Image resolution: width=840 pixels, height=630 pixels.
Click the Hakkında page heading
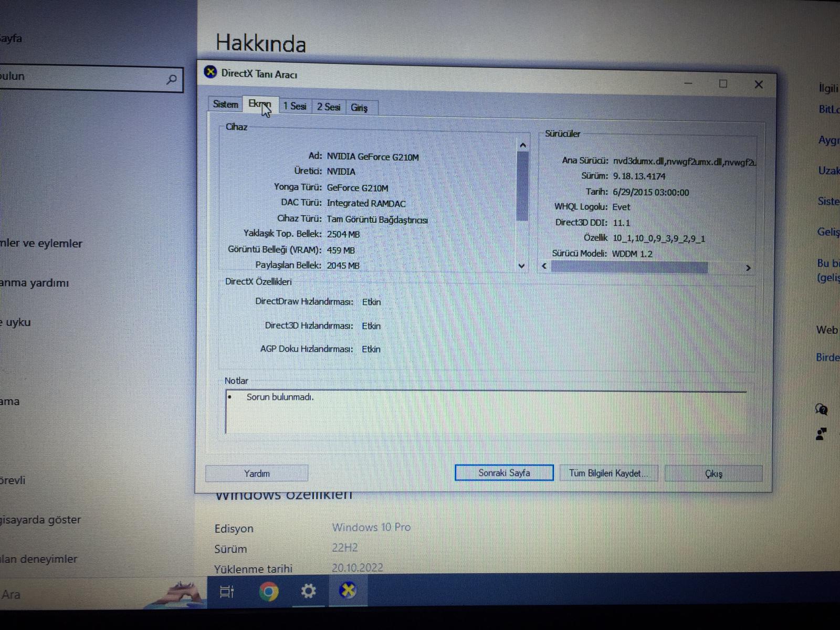coord(261,43)
